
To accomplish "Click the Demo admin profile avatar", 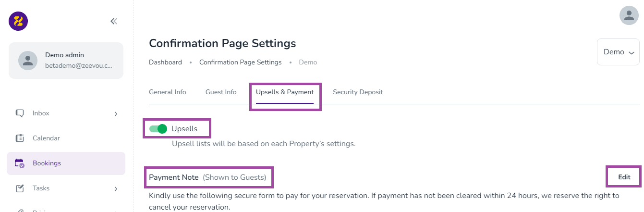I will (x=28, y=61).
